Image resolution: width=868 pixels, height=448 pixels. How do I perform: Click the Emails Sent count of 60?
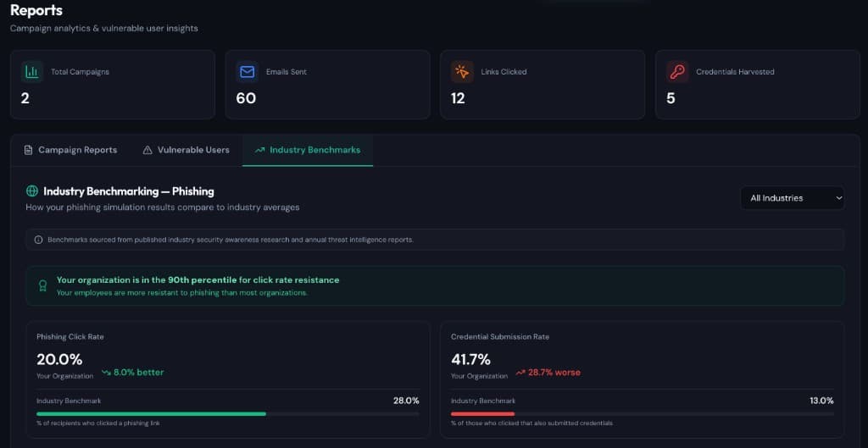(x=246, y=98)
